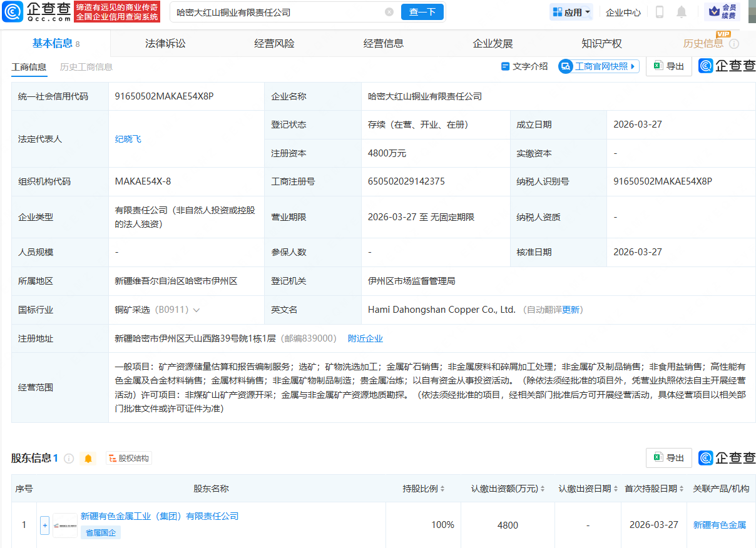Open the 应用 dropdown menu
756x548 pixels.
(x=570, y=12)
